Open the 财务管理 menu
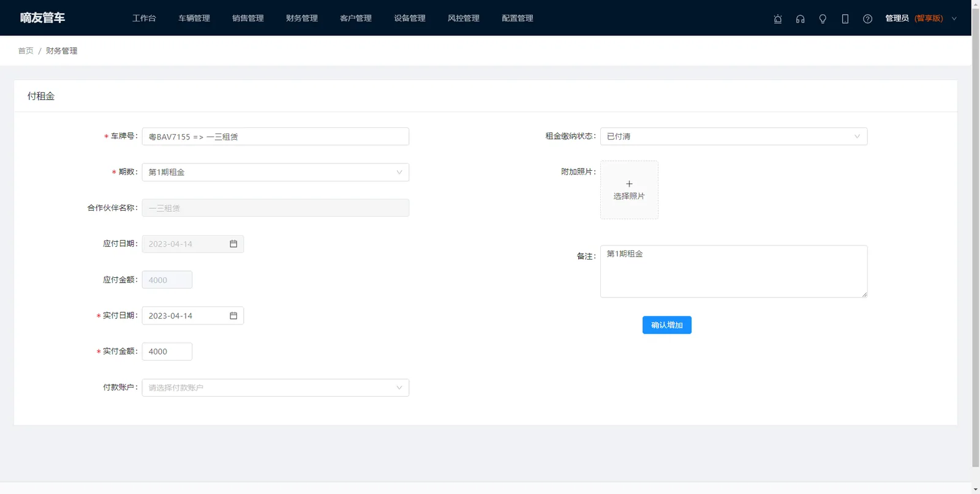The height and width of the screenshot is (494, 980). click(302, 18)
